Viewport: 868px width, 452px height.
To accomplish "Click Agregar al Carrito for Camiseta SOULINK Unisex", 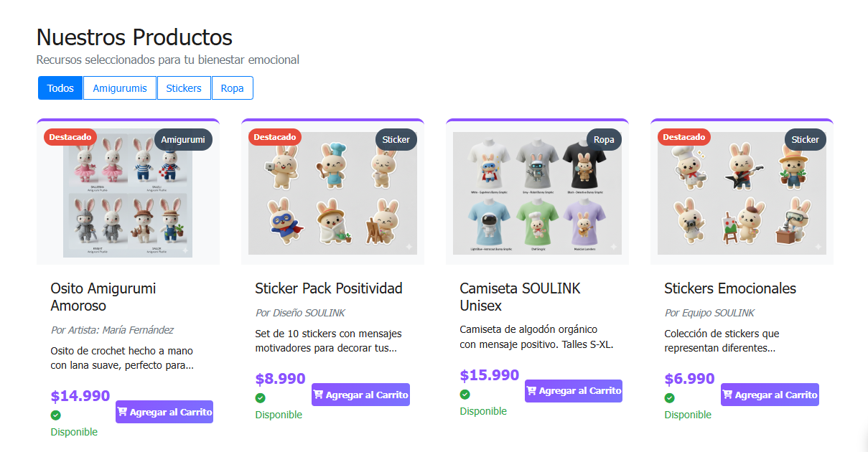I will tap(573, 390).
